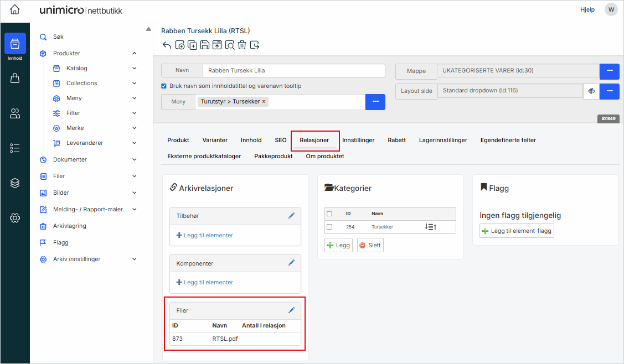624x364 pixels.
Task: Click the save (floppy disk) toolbar icon
Action: click(x=205, y=45)
